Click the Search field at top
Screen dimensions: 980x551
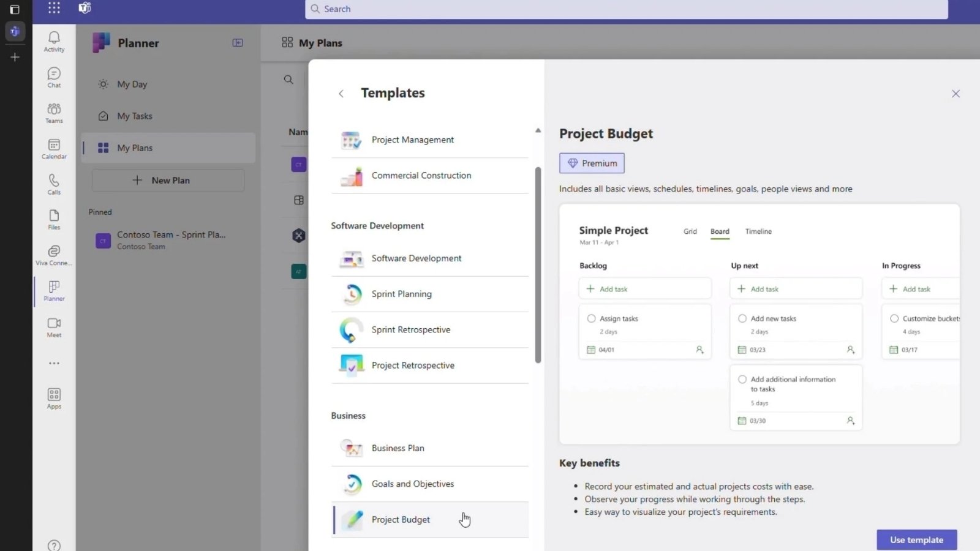[627, 9]
